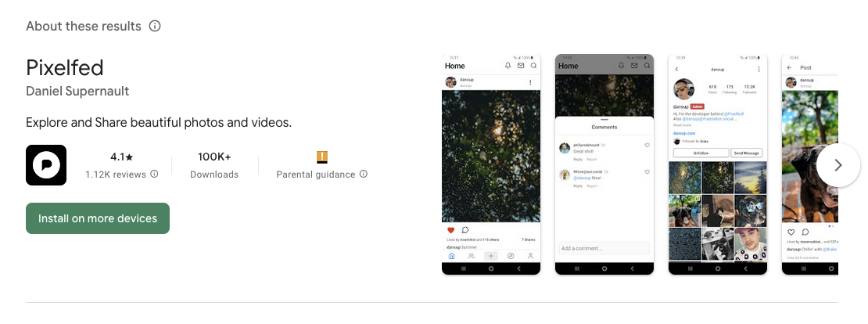The height and width of the screenshot is (324, 868).
Task: Click the red heart in first screenshot
Action: tap(450, 230)
